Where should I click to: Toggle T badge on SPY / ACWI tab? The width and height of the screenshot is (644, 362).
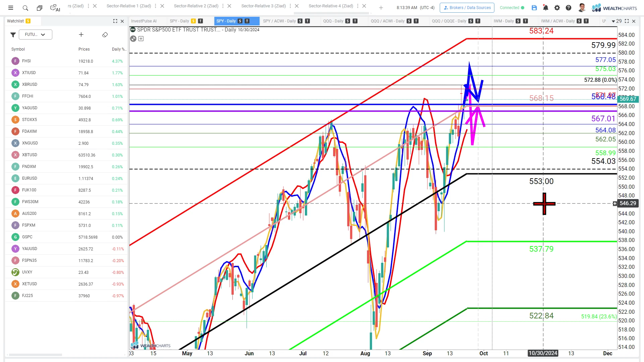click(307, 21)
